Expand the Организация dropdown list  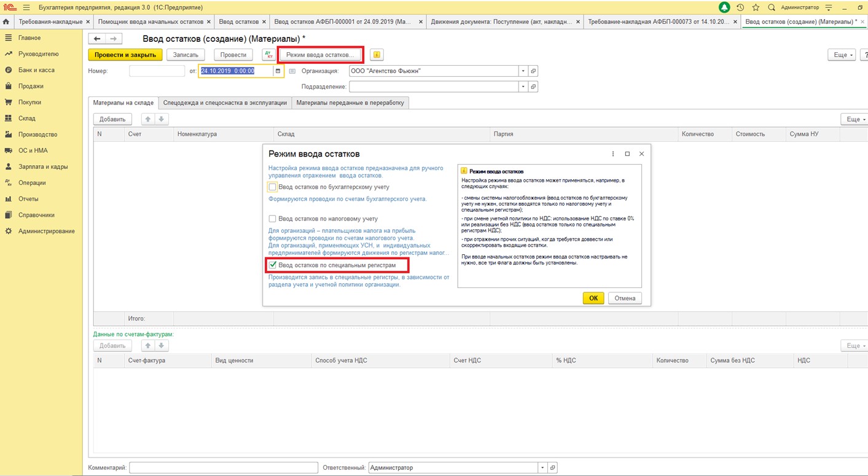point(523,71)
